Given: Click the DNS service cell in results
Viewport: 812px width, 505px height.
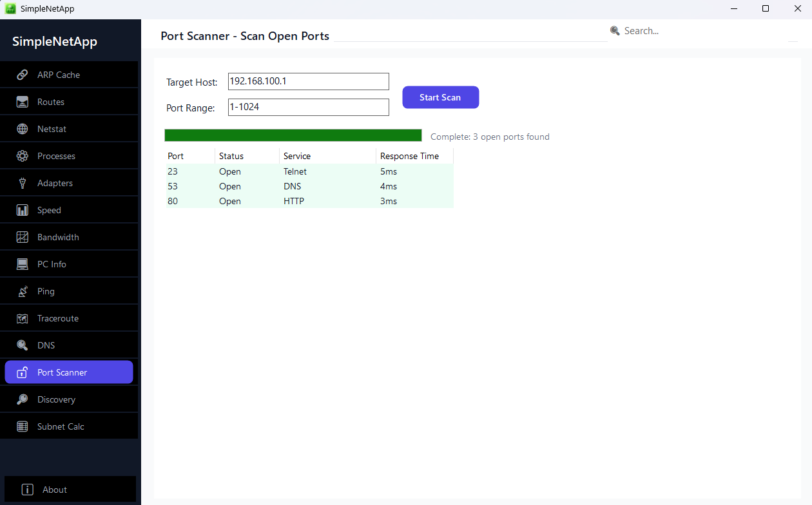Looking at the screenshot, I should [293, 186].
